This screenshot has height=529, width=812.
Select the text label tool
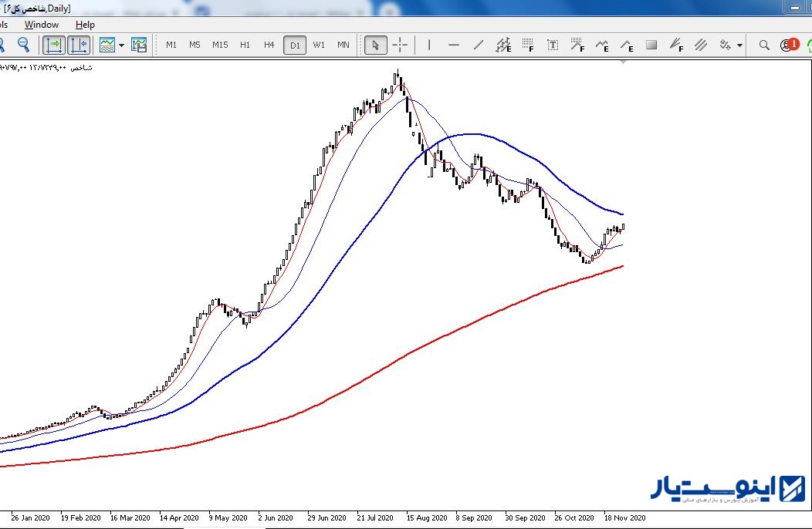coord(553,45)
